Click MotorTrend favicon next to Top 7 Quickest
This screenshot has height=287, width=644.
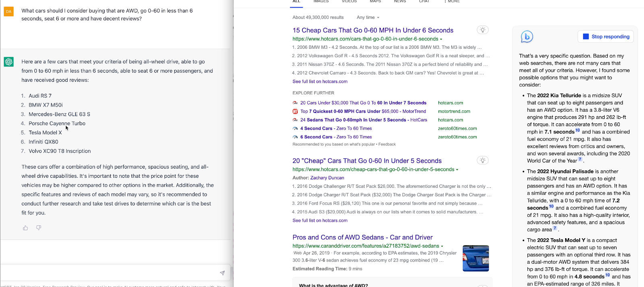point(295,111)
